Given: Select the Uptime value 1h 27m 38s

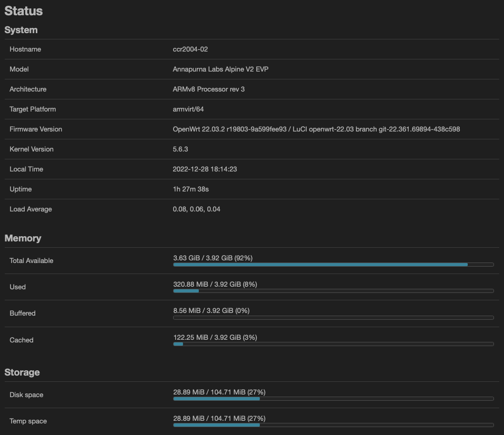Looking at the screenshot, I should coord(190,189).
